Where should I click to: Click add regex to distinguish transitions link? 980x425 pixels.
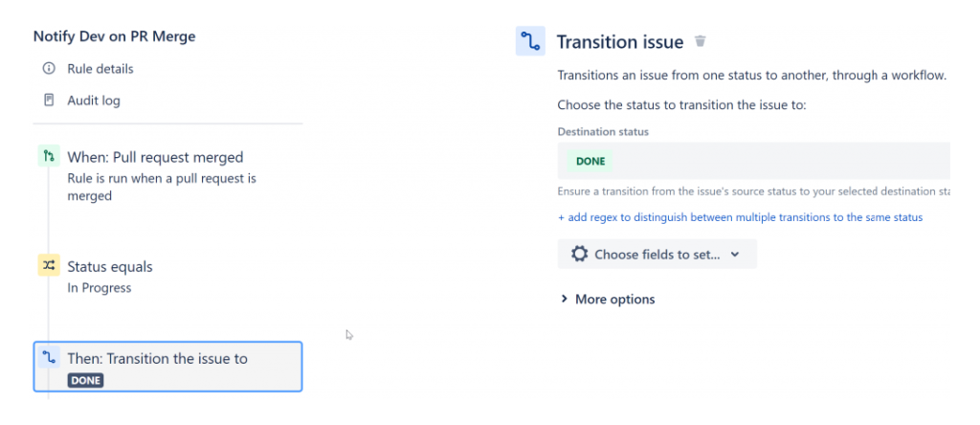pyautogui.click(x=740, y=217)
